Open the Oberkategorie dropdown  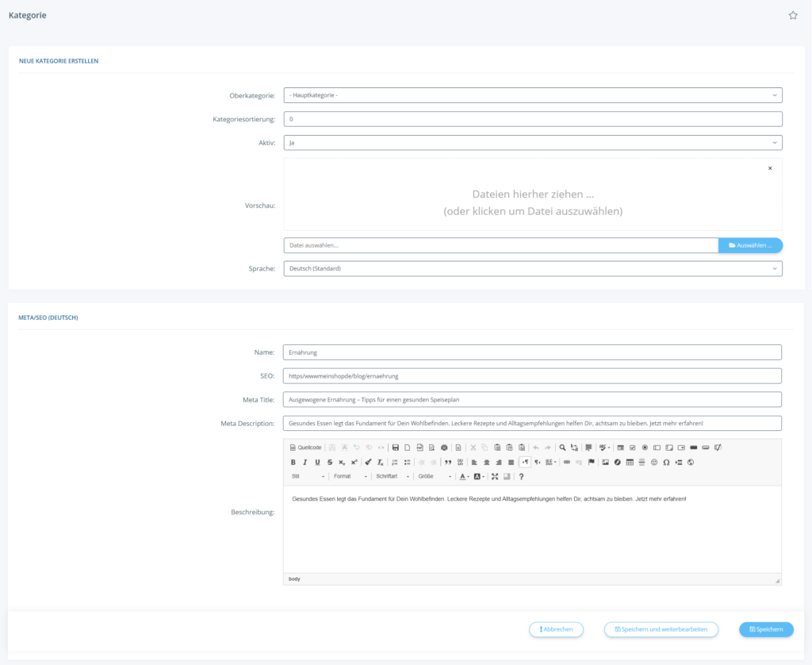coord(532,95)
